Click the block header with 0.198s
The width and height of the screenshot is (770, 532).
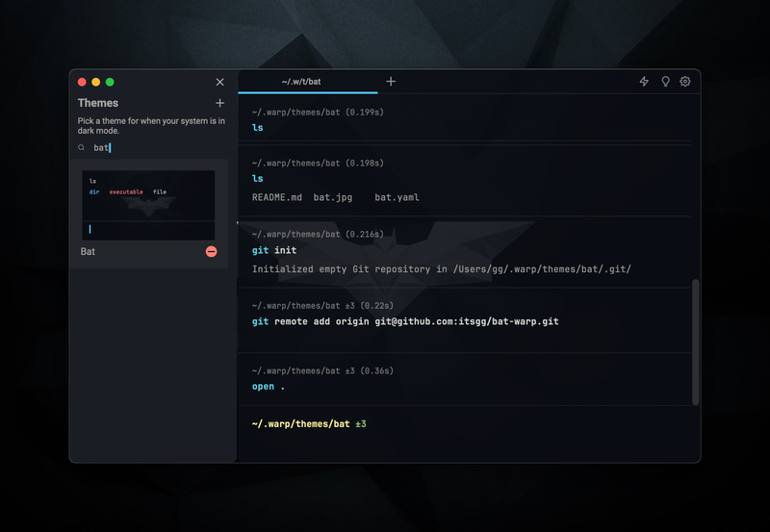(318, 163)
